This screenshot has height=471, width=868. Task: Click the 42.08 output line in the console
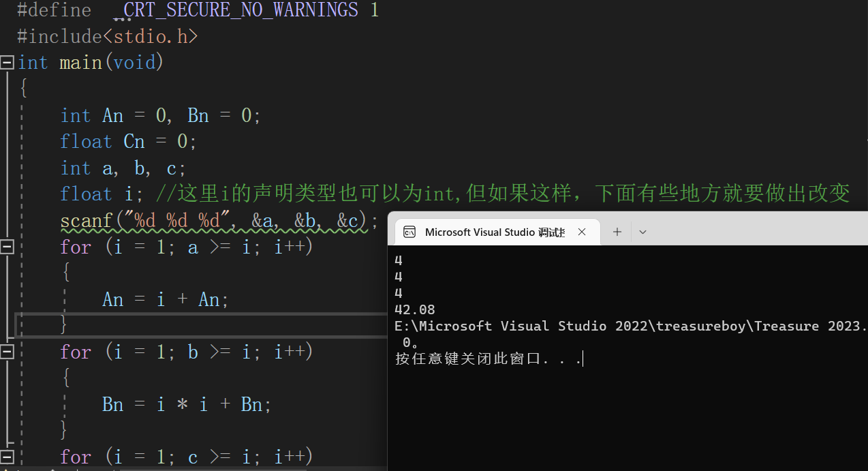(414, 309)
